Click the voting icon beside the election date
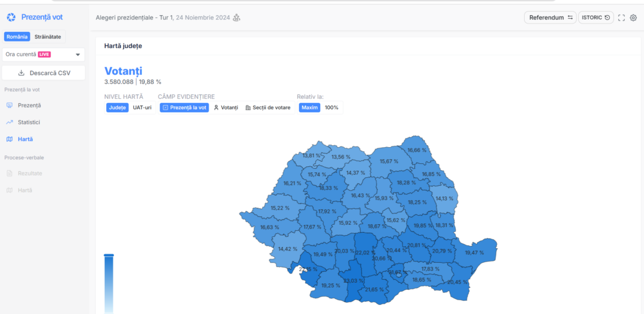Image resolution: width=644 pixels, height=314 pixels. click(x=236, y=17)
